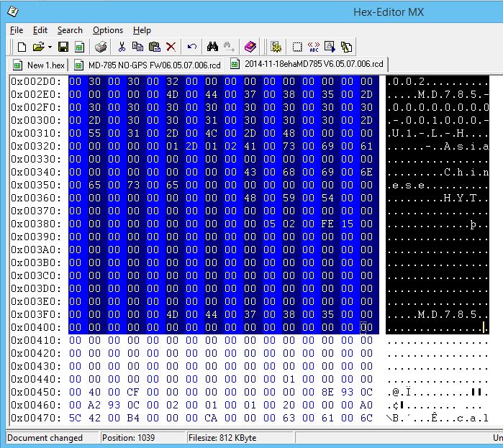The image size is (503, 448).
Task: Switch to MD-785 NO-GPS FW06.05.07.006.rcd tab
Action: [x=150, y=65]
